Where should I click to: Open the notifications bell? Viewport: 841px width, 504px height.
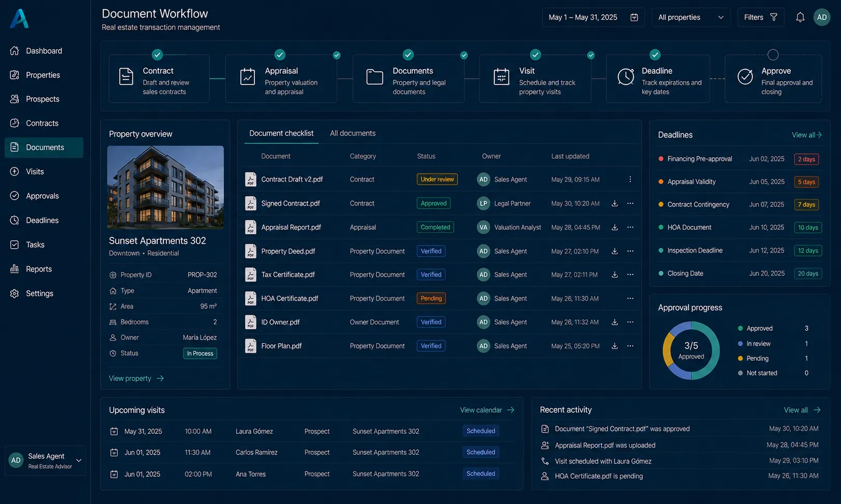point(800,17)
